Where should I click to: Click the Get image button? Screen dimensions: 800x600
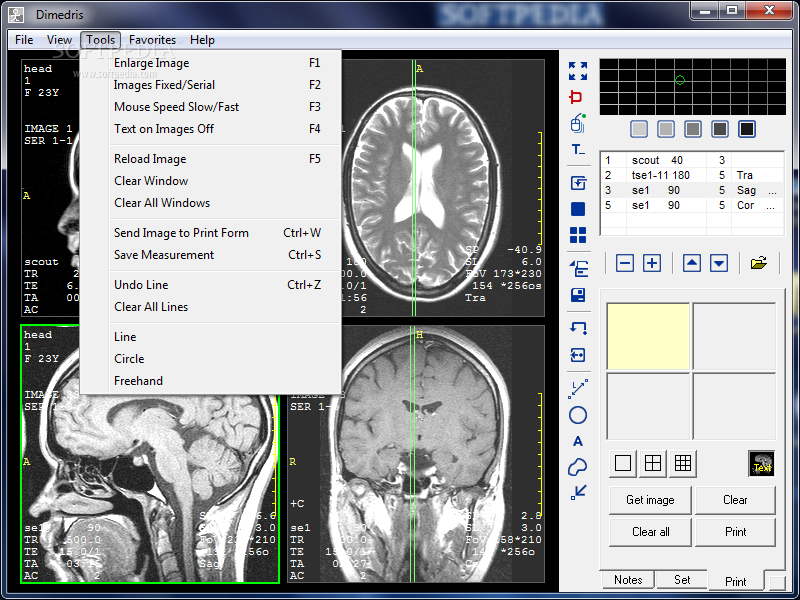coord(650,500)
